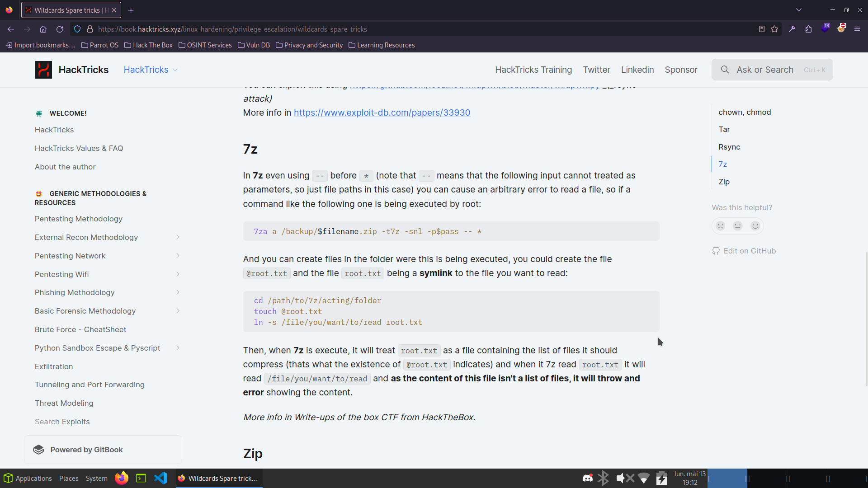The width and height of the screenshot is (868, 488).
Task: Bookmark this page using the star icon
Action: pos(774,29)
